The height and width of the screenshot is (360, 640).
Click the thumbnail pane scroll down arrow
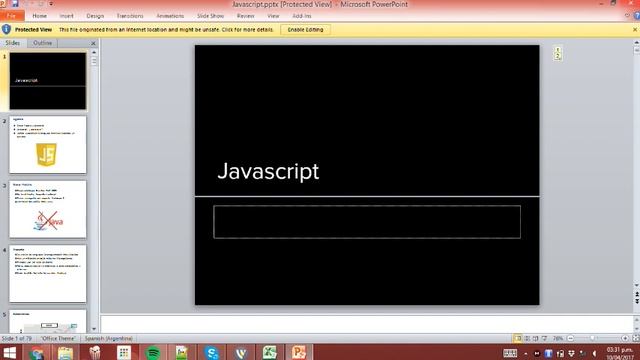coord(94,329)
